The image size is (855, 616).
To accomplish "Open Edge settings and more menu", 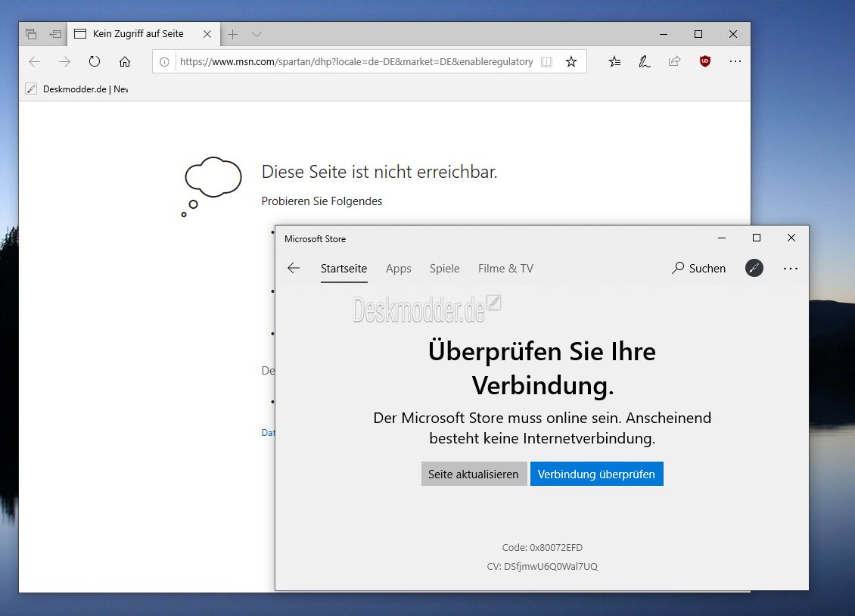I will coord(735,61).
